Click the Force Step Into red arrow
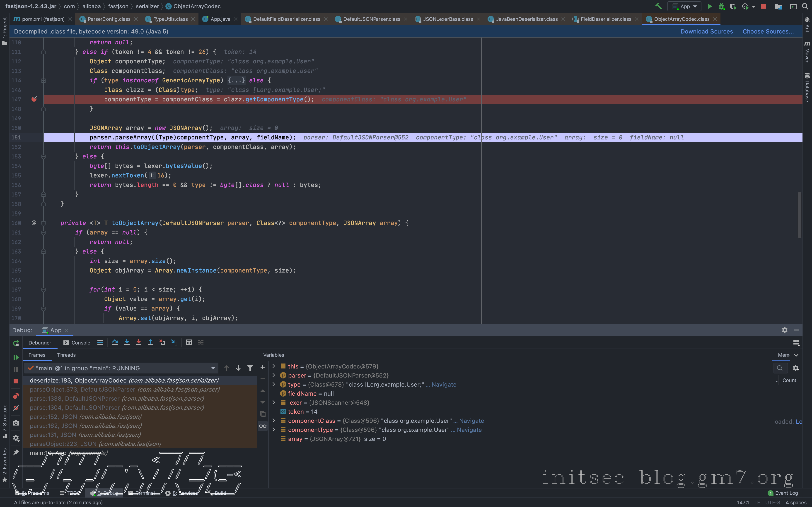The width and height of the screenshot is (812, 507). click(x=139, y=342)
